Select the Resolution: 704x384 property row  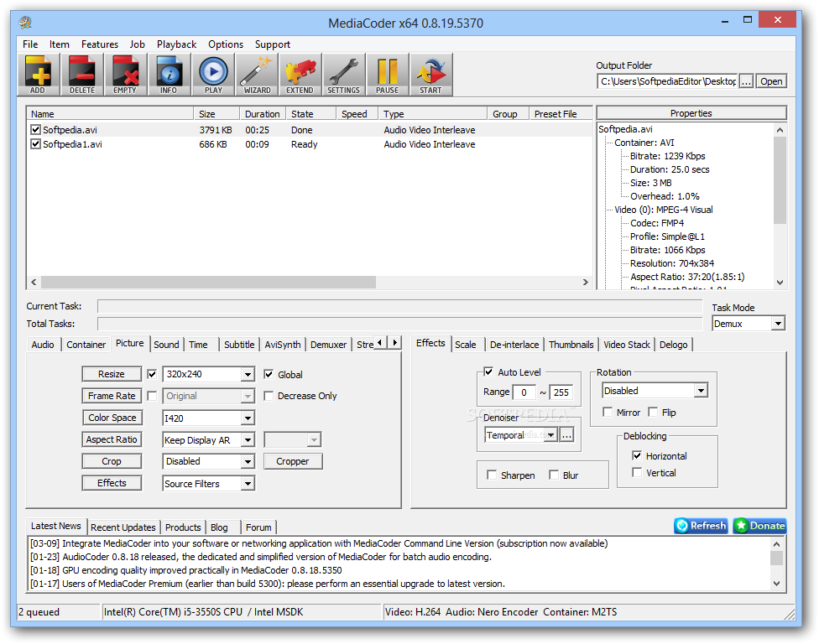[x=671, y=263]
